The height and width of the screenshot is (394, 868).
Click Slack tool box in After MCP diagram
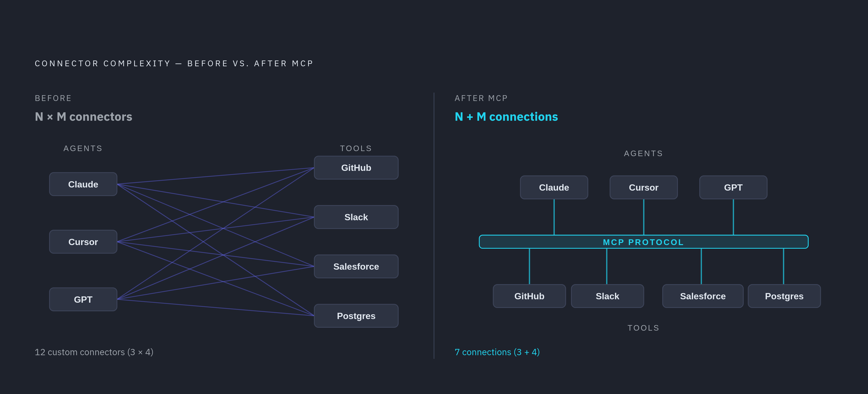(608, 296)
